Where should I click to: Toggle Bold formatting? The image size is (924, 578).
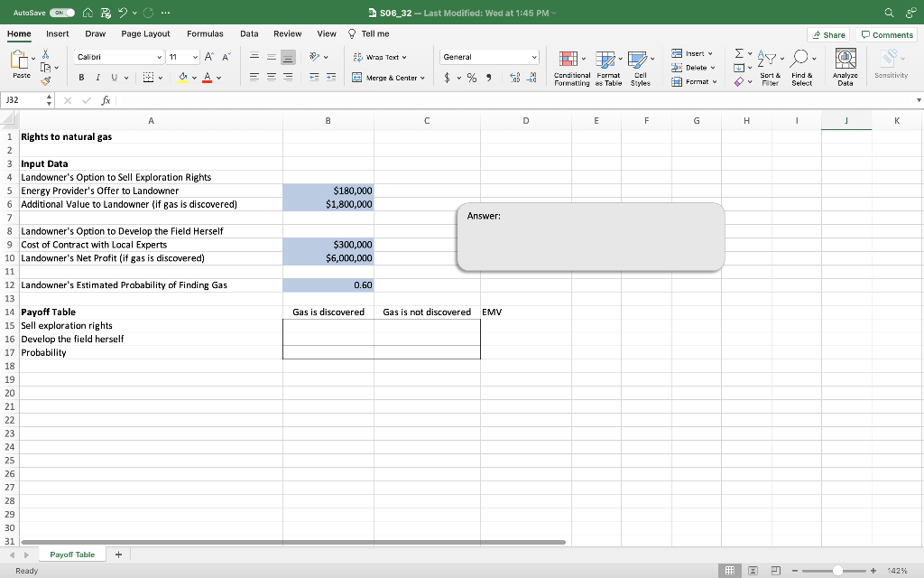(x=81, y=78)
